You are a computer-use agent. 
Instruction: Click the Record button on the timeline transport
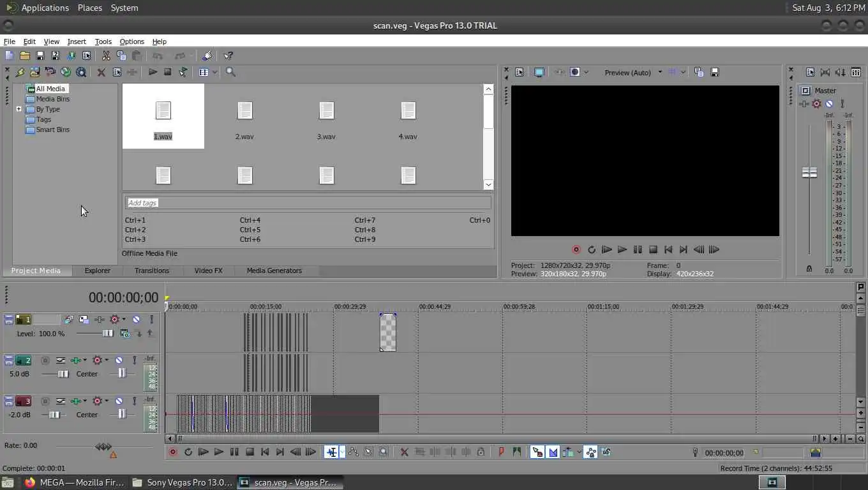[x=172, y=452]
